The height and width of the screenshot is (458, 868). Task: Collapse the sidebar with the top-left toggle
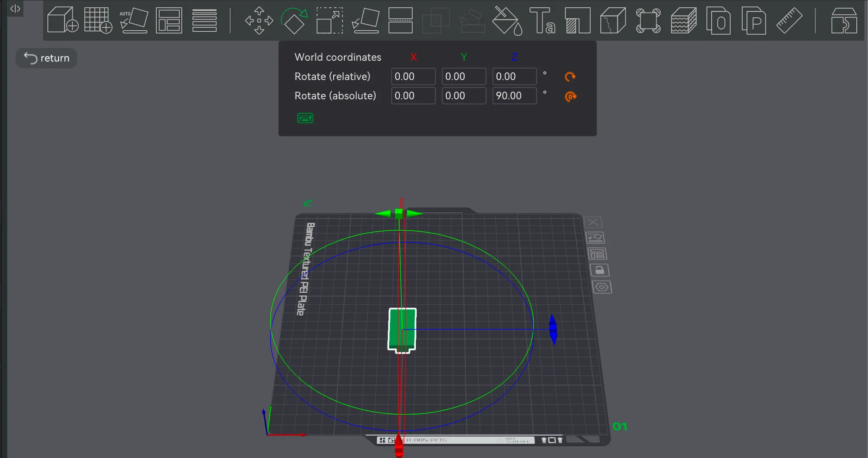(15, 8)
